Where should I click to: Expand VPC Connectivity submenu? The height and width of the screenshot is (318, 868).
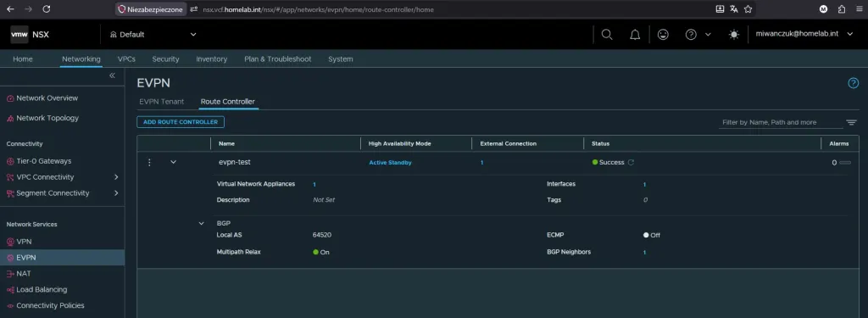coord(116,177)
